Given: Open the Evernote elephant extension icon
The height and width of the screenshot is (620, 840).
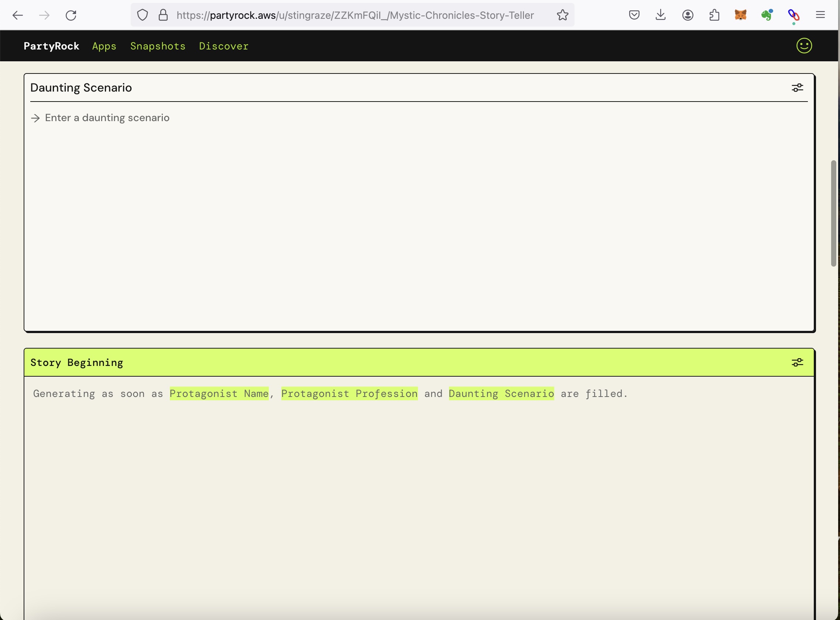Looking at the screenshot, I should pos(767,15).
